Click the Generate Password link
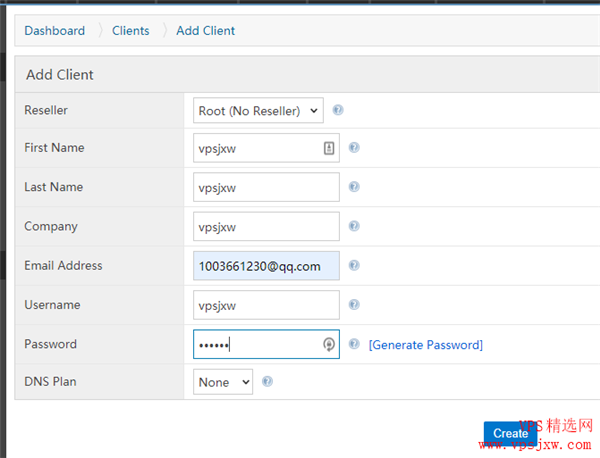 tap(426, 345)
